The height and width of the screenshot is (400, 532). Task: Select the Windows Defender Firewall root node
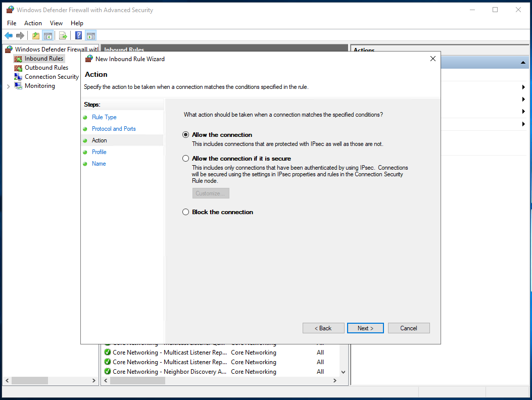(56, 49)
